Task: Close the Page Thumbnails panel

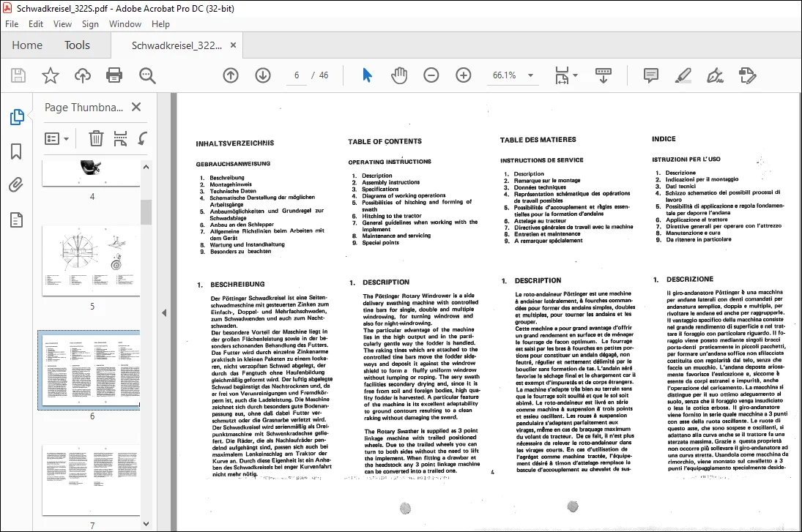Action: 136,108
